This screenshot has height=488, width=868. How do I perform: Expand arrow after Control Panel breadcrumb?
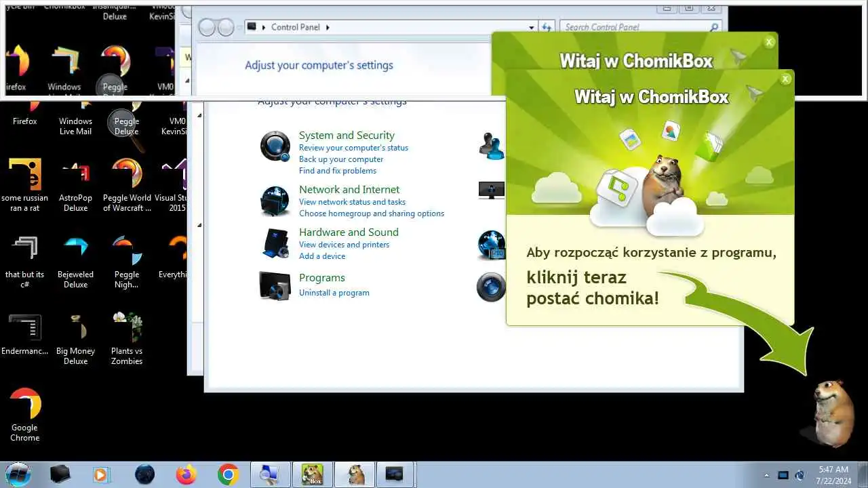328,27
